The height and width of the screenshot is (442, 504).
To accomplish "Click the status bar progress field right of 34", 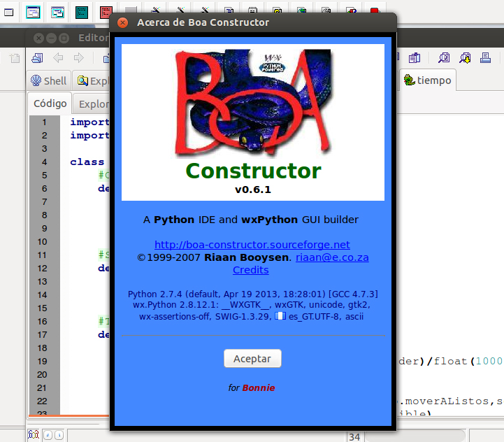I will 416,436.
